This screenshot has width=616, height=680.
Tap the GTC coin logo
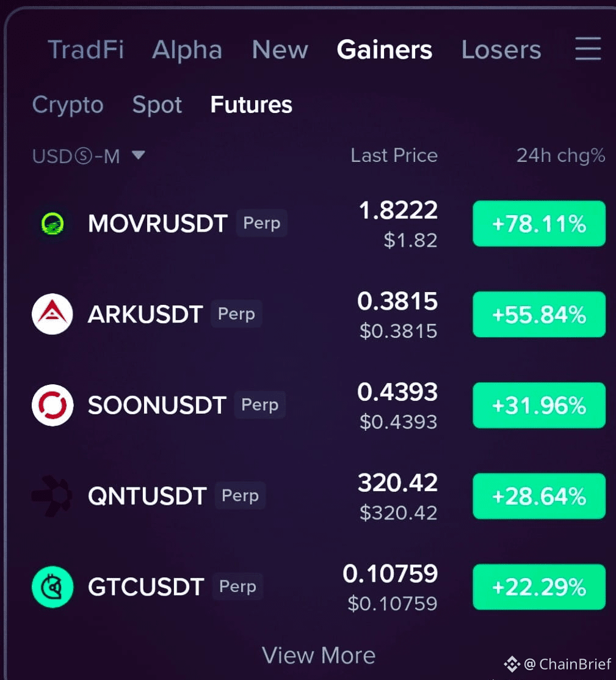point(53,587)
